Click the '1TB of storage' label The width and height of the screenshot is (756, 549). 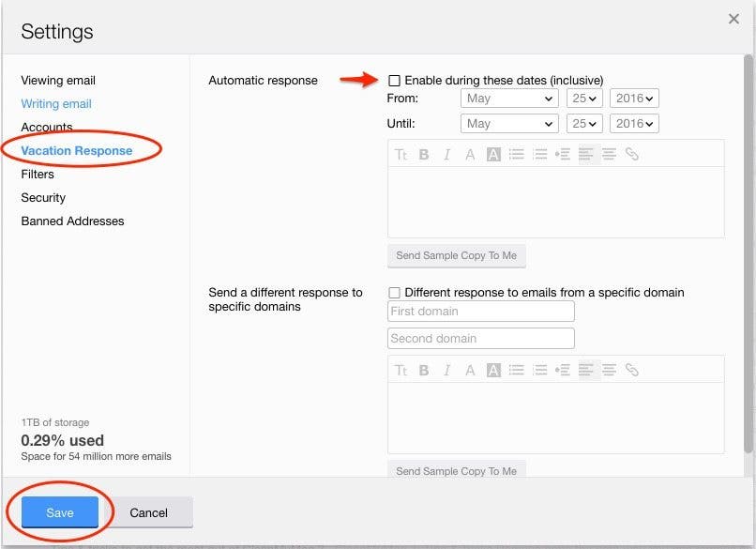tap(55, 422)
